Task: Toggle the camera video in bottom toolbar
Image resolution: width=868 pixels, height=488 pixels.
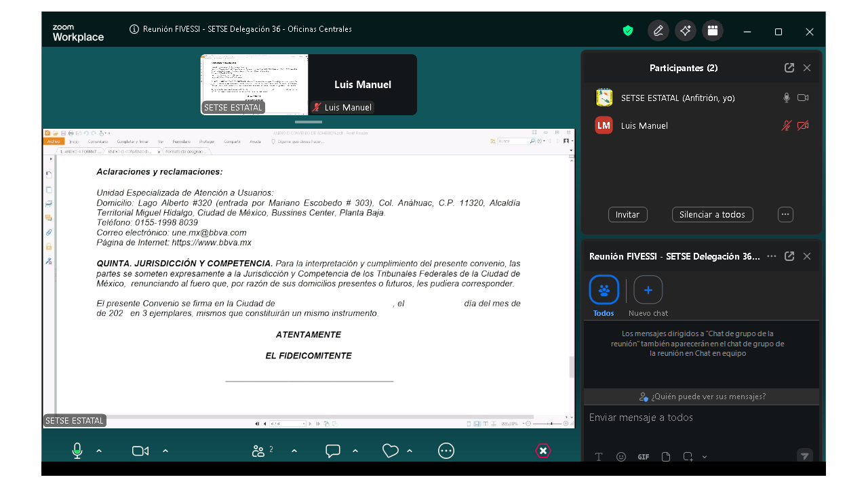Action: pos(140,451)
